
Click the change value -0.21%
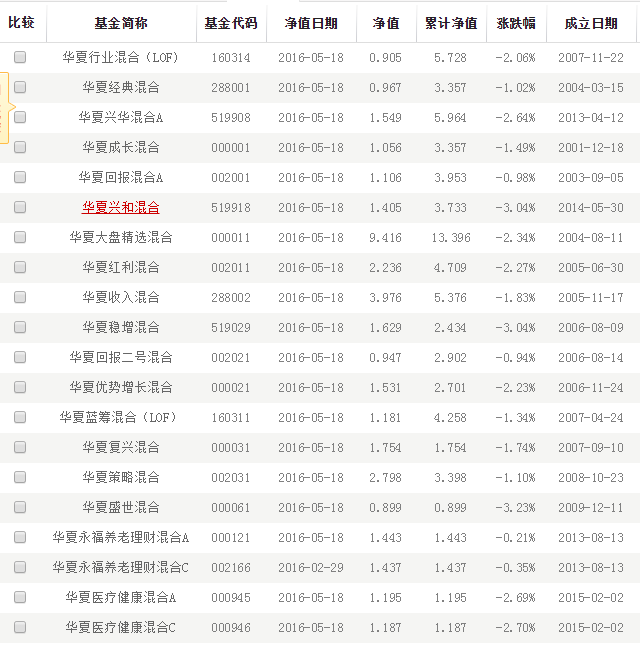tap(516, 538)
